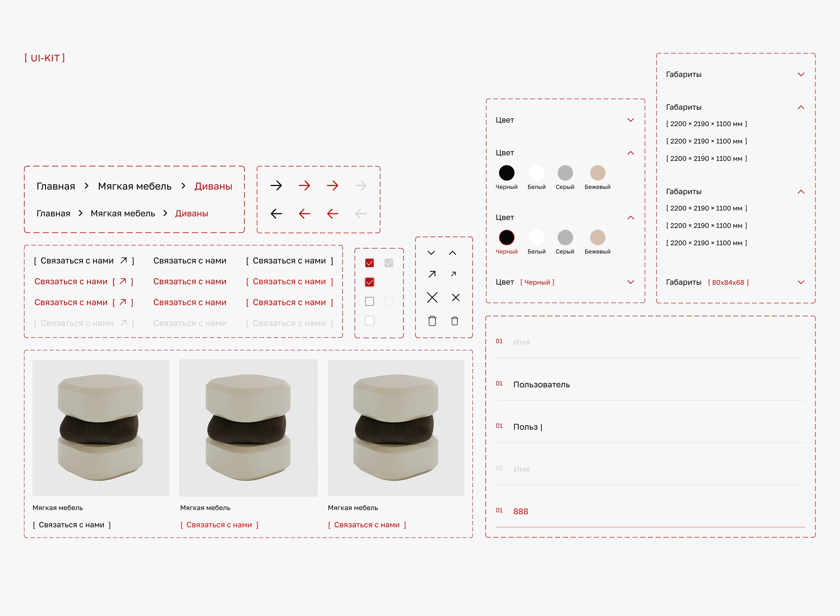Click the small trash bin icon
840x616 pixels.
[454, 321]
